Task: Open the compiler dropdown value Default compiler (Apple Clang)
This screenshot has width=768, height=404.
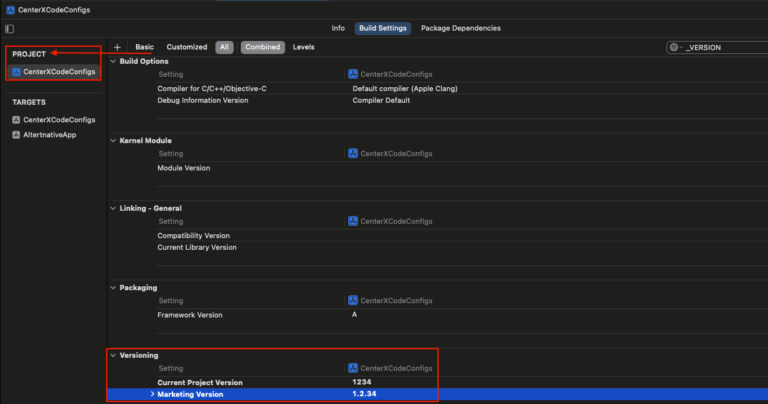Action: click(x=405, y=89)
